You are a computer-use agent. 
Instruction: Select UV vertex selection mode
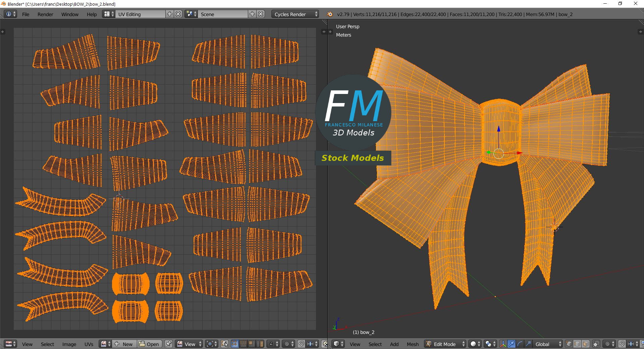click(x=234, y=344)
